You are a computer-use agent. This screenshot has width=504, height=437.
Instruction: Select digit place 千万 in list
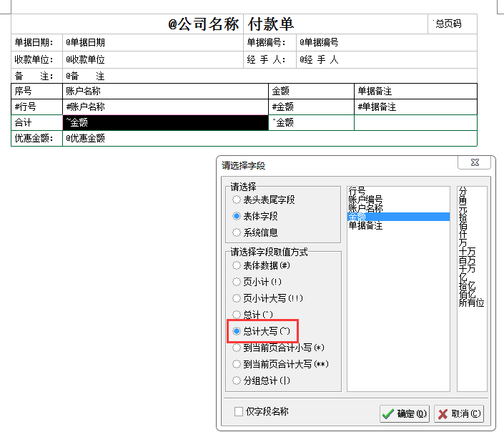pyautogui.click(x=472, y=268)
